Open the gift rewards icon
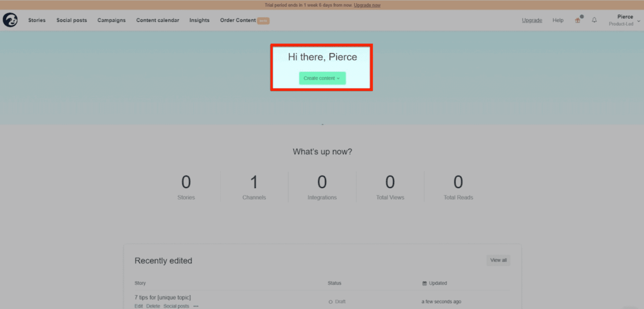 point(578,20)
